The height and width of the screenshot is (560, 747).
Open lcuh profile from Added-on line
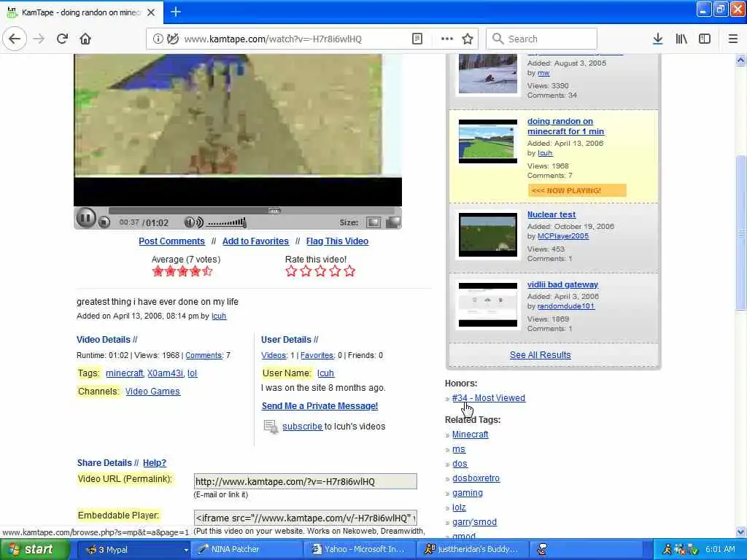(x=219, y=316)
